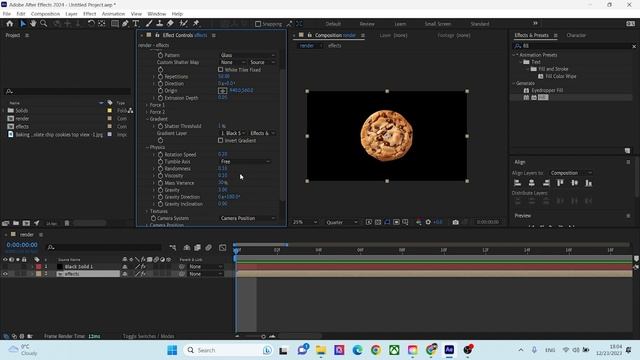Select the Rectangle shape tool

pos(115,24)
